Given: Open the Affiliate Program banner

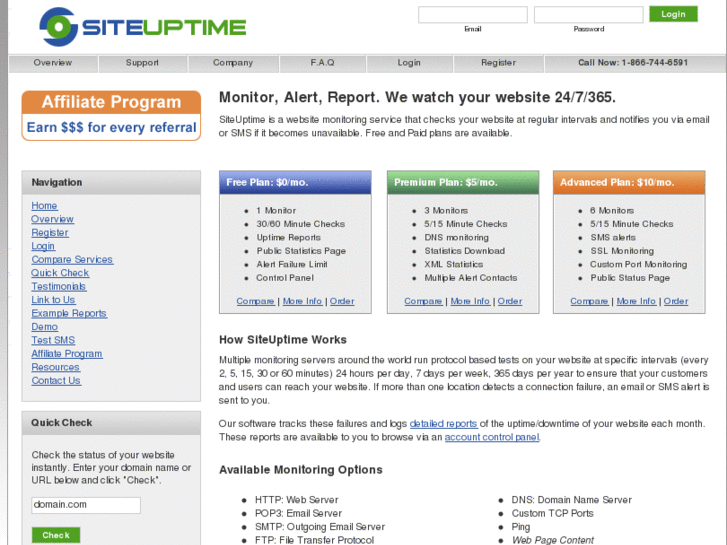Looking at the screenshot, I should tap(111, 115).
